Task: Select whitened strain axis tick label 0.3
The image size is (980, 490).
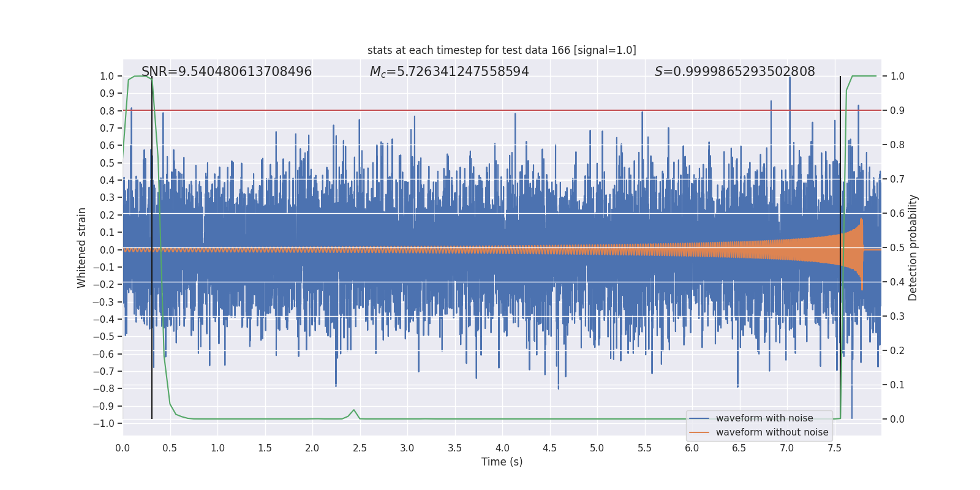Action: click(x=107, y=197)
